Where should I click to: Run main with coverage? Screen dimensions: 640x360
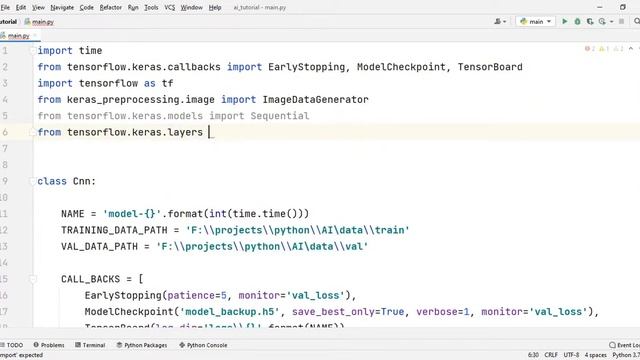[590, 21]
